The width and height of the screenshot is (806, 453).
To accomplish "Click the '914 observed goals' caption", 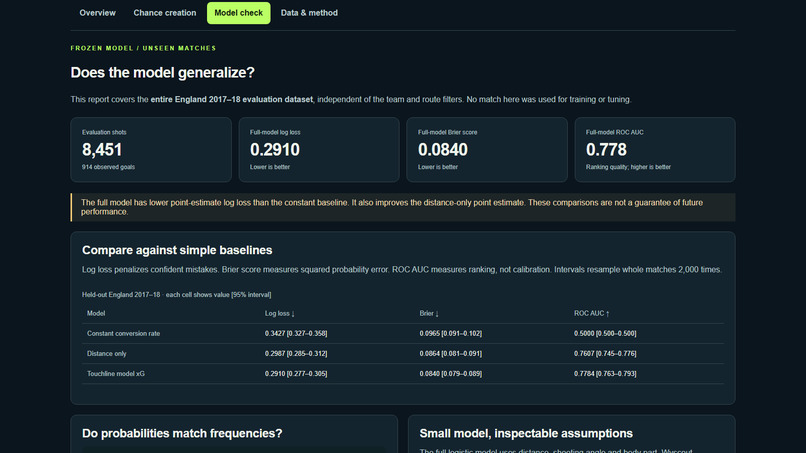I will tap(108, 167).
